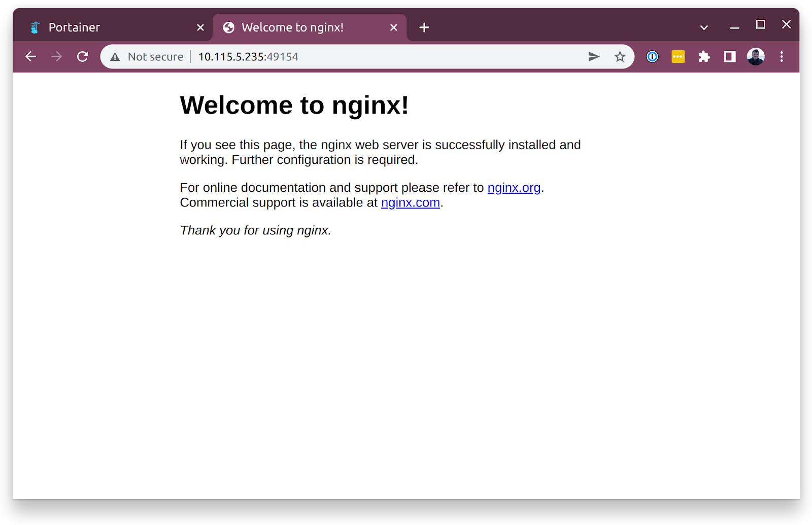Open a new tab

[x=424, y=27]
